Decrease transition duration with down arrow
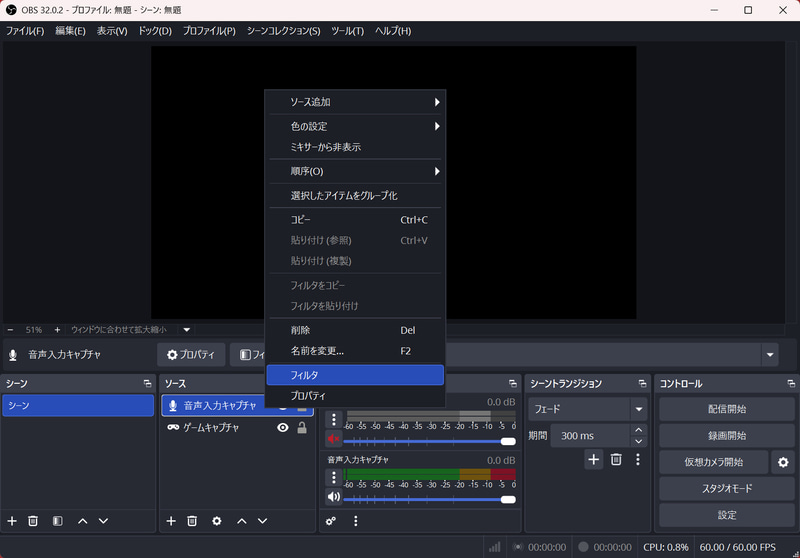The width and height of the screenshot is (800, 558). click(x=638, y=442)
